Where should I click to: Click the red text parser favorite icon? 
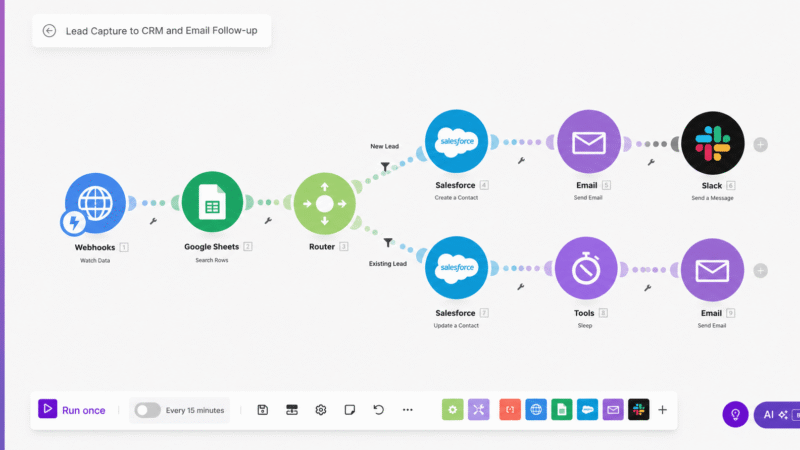point(510,410)
